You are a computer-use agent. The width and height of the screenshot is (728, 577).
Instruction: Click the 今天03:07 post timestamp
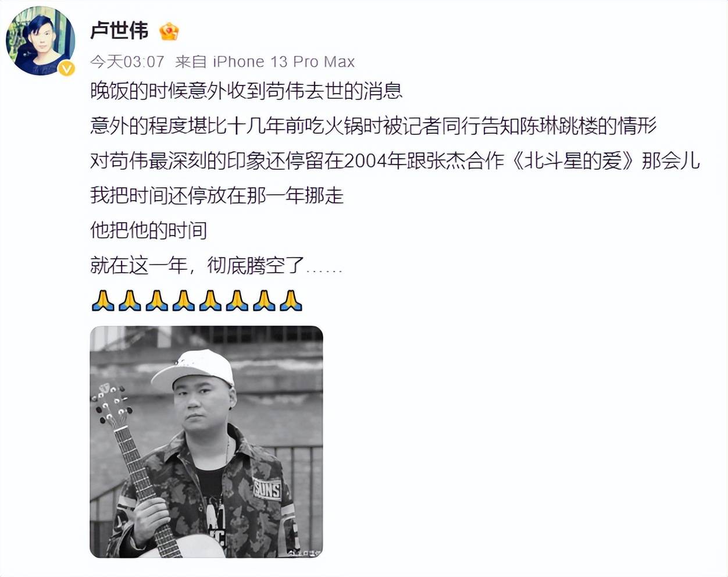[127, 62]
